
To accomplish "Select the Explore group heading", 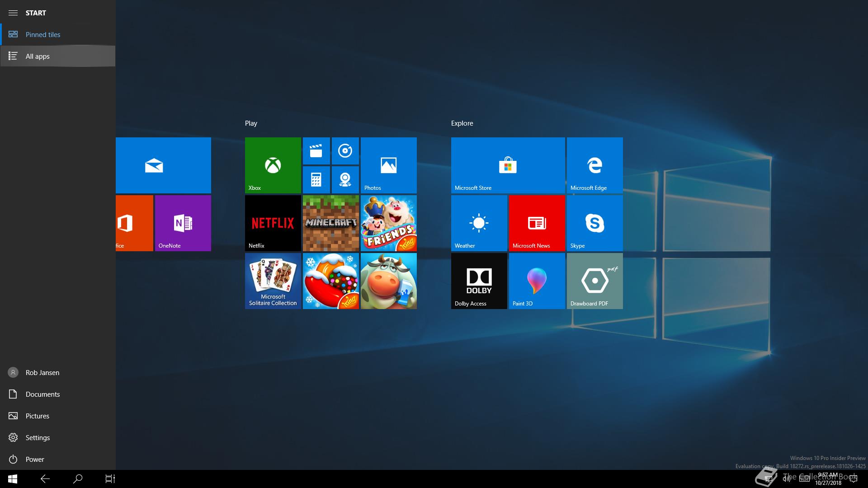I will (462, 123).
